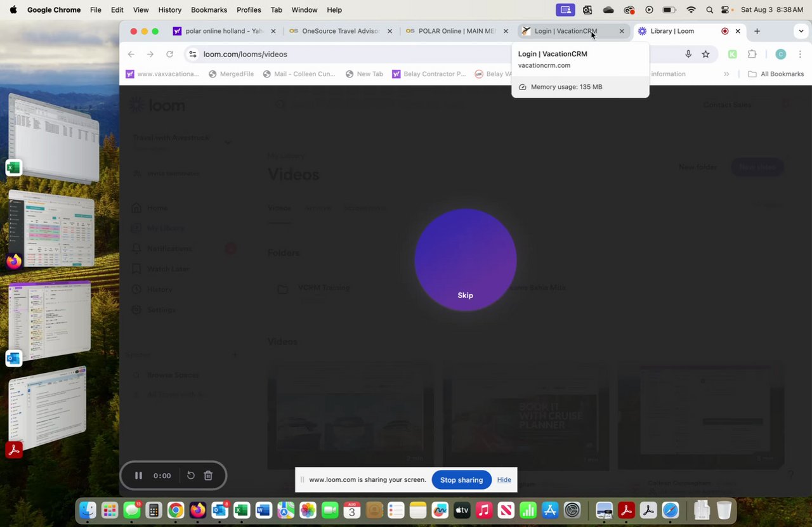
Task: Reload the Loom page
Action: (169, 55)
